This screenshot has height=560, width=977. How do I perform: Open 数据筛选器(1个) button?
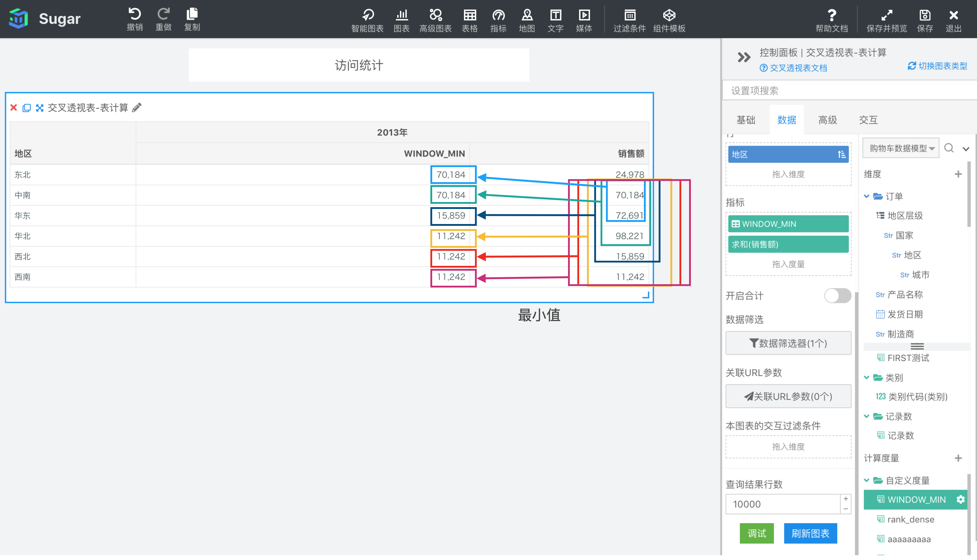(x=788, y=343)
